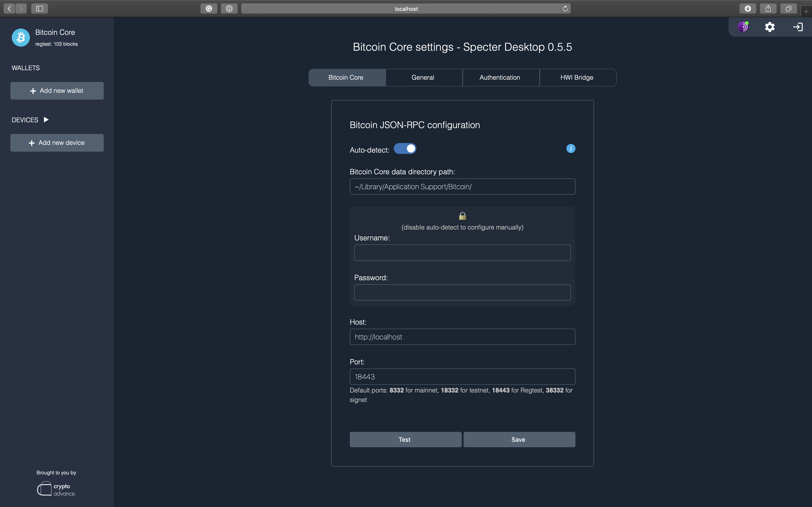This screenshot has height=507, width=812.
Task: Click the Bitcoin logo icon in sidebar
Action: click(x=21, y=38)
